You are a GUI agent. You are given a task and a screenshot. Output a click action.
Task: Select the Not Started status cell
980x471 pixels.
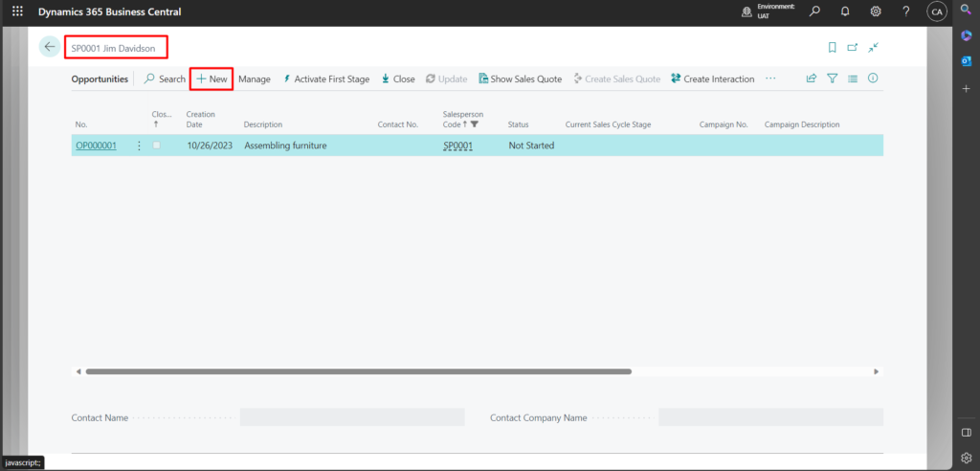[x=531, y=146]
